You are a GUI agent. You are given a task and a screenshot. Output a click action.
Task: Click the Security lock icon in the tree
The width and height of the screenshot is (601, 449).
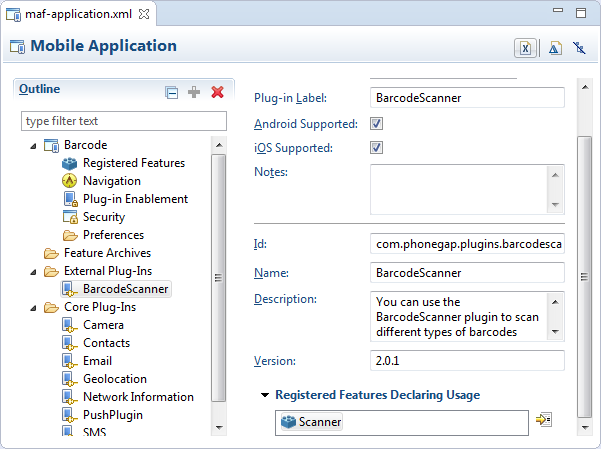point(70,217)
